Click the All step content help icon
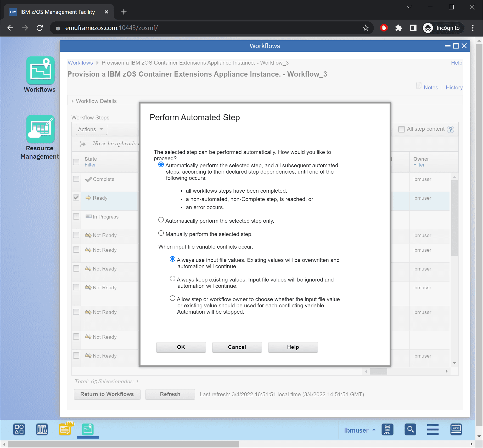 click(x=450, y=129)
